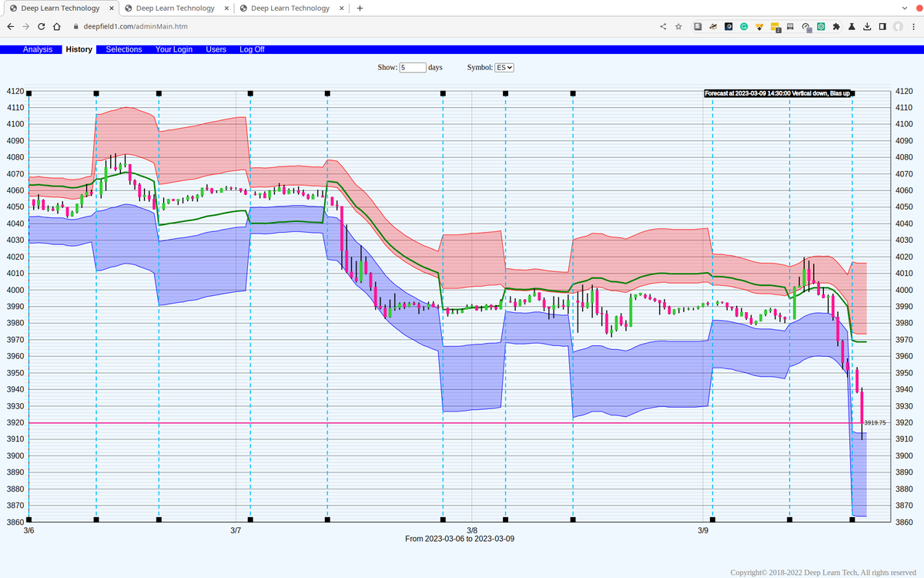
Task: Open the Analysis menu item
Action: pos(38,49)
